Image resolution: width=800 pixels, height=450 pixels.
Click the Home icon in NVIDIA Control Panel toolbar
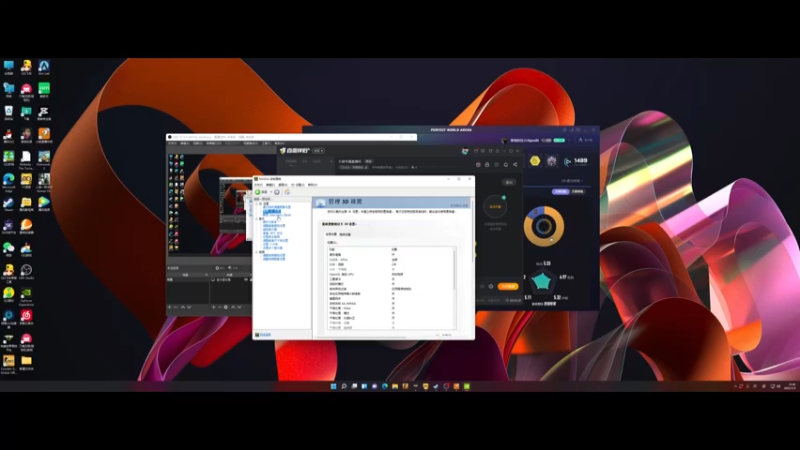[287, 192]
